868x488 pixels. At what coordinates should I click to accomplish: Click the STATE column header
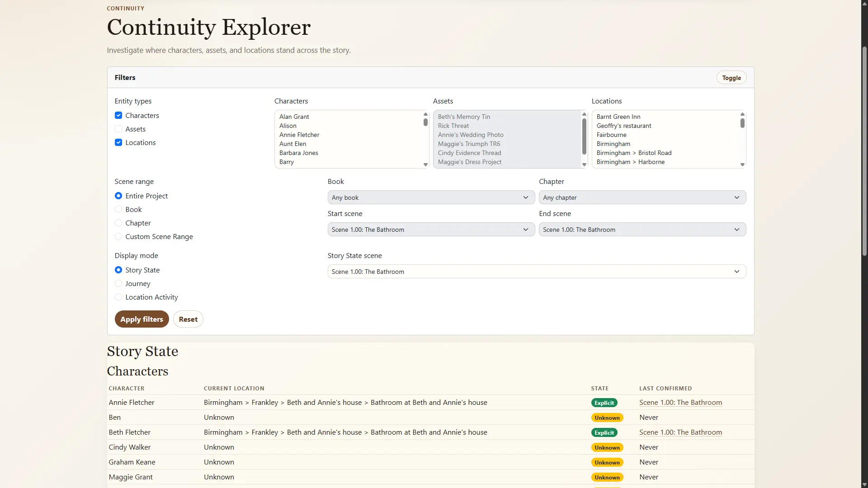[x=600, y=388]
